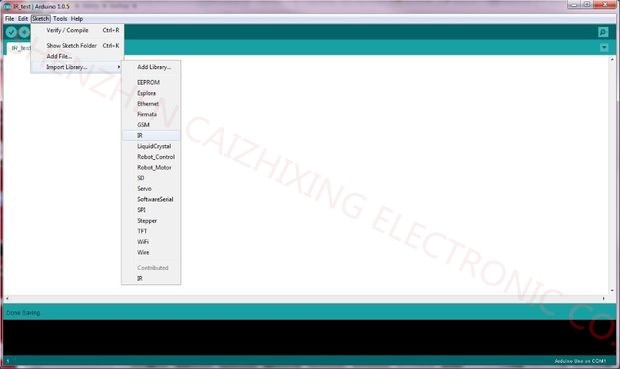The height and width of the screenshot is (369, 620).
Task: Click the Verify checkmark toolbar icon
Action: [x=11, y=32]
